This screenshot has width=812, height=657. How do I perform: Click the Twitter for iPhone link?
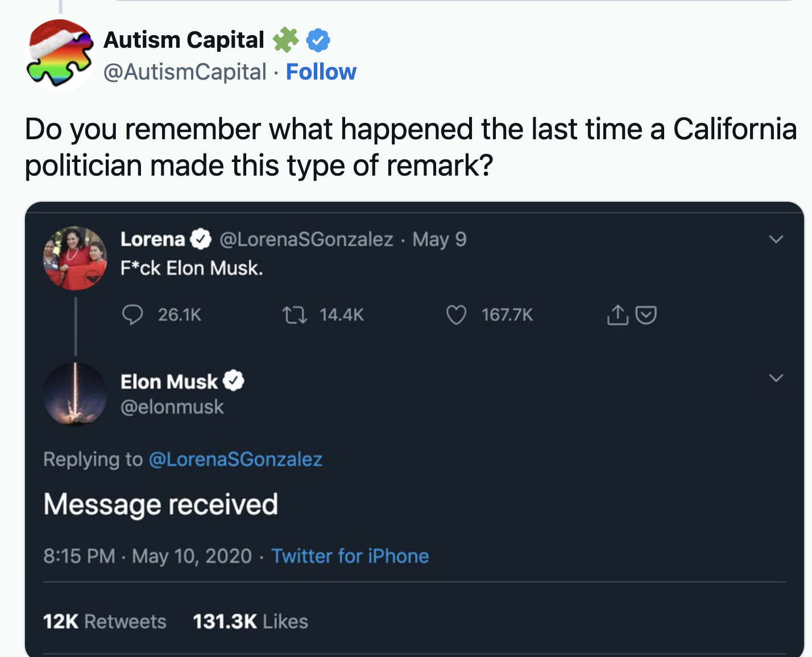coord(350,556)
